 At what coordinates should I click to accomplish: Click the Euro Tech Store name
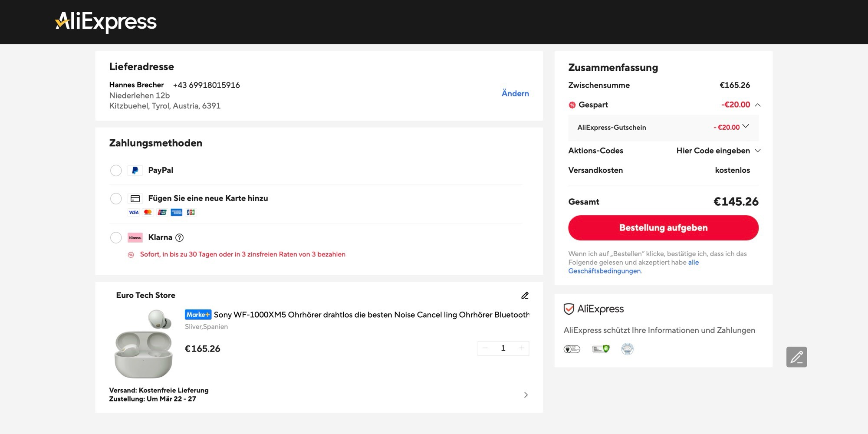pos(146,295)
